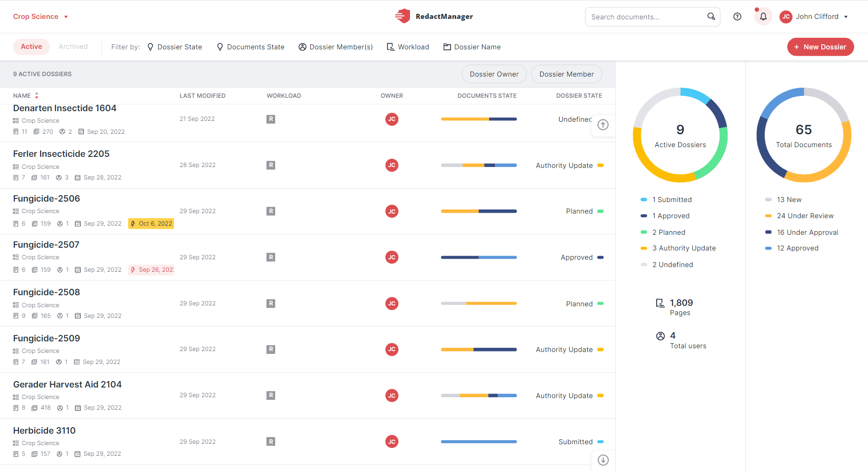
Task: Switch to the Archived tab
Action: (73, 47)
